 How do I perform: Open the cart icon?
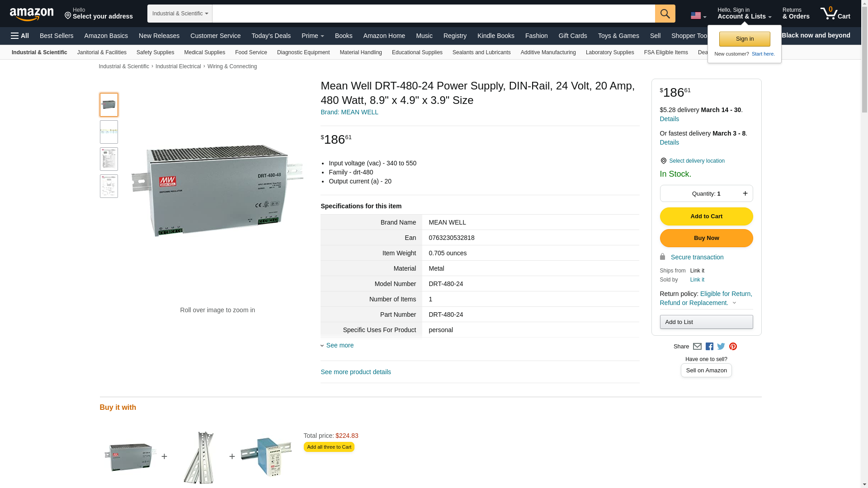(x=835, y=14)
